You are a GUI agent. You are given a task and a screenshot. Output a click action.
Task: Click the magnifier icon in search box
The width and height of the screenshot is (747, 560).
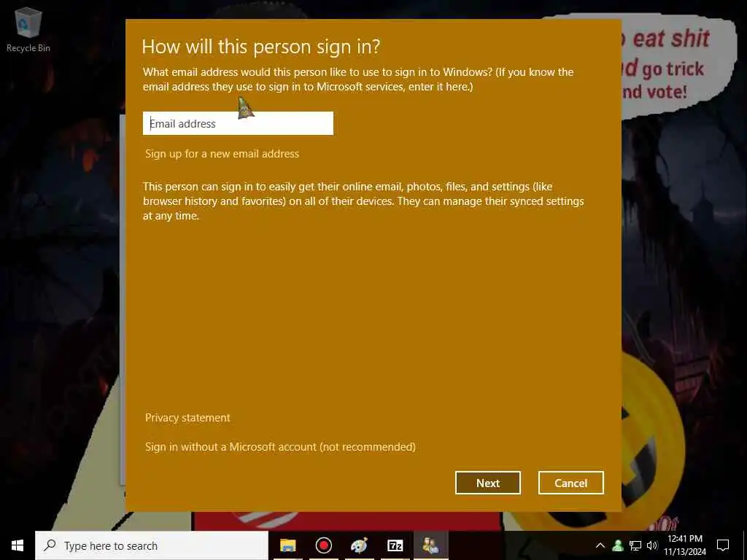coord(50,545)
